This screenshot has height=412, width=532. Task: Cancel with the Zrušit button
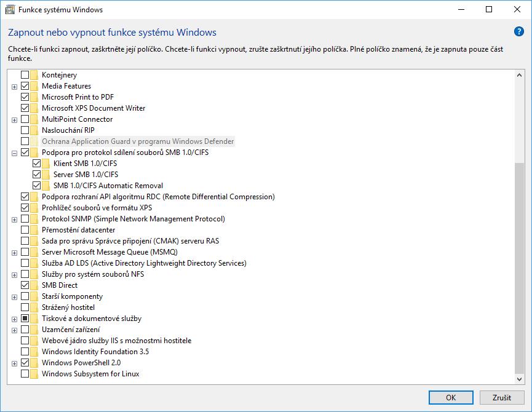coord(502,397)
